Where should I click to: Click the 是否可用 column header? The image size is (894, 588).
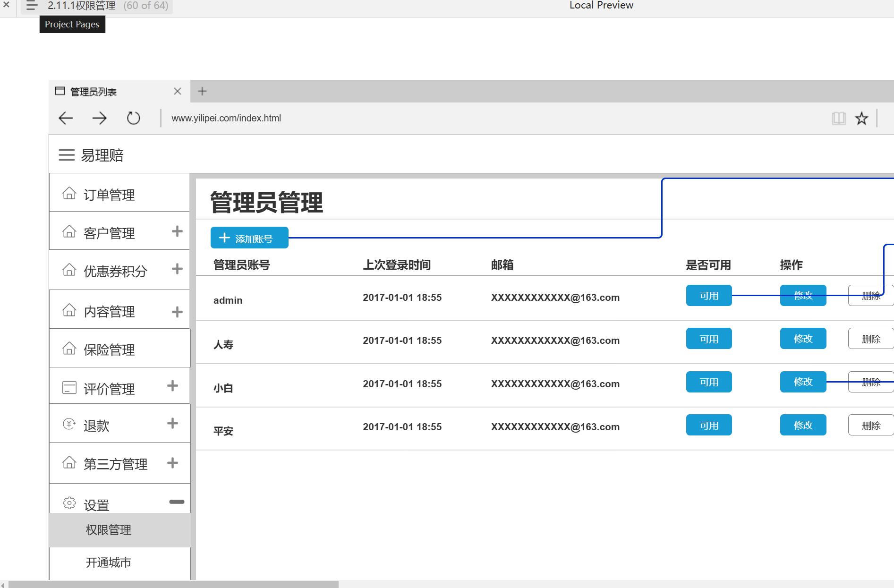(x=708, y=265)
